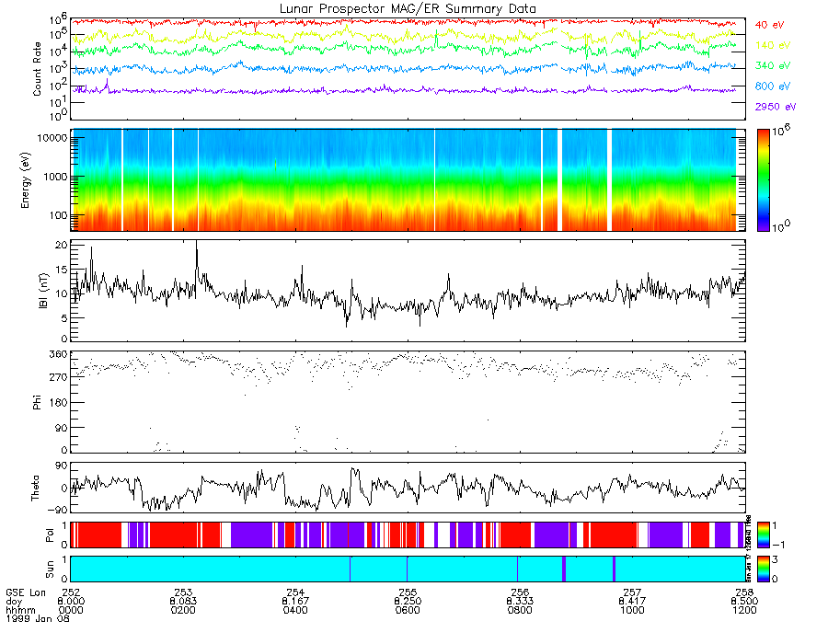Image resolution: width=828 pixels, height=644 pixels.
Task: Click the |B| (nT) axis label
Action: tap(43, 291)
